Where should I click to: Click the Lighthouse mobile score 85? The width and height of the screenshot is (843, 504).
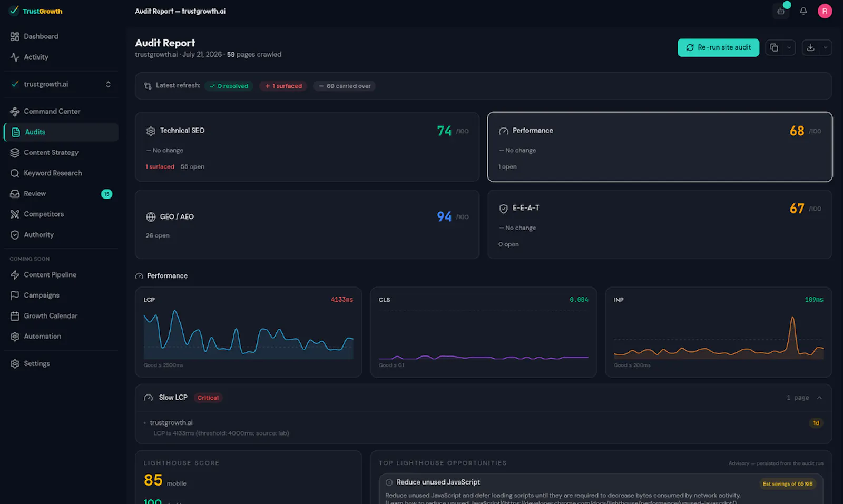(153, 480)
